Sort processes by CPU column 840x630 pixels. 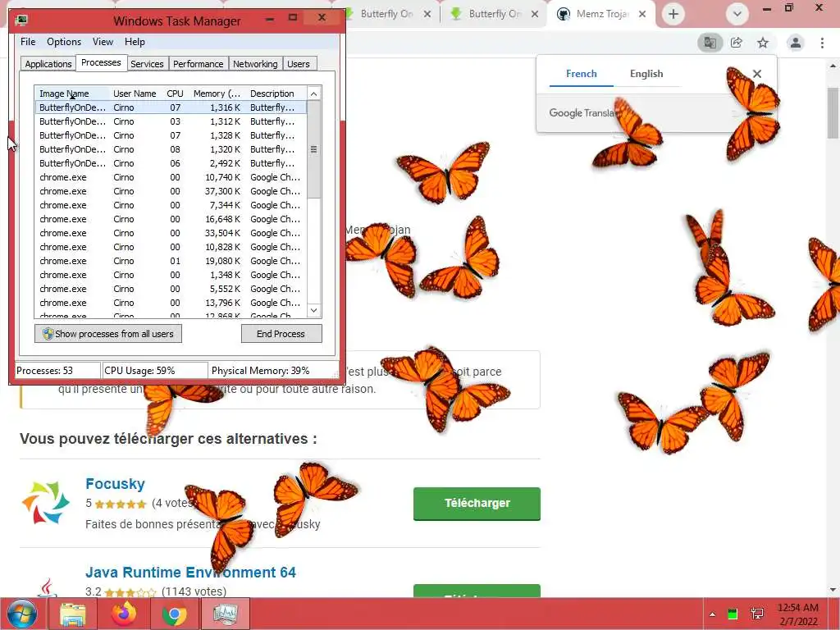[175, 94]
